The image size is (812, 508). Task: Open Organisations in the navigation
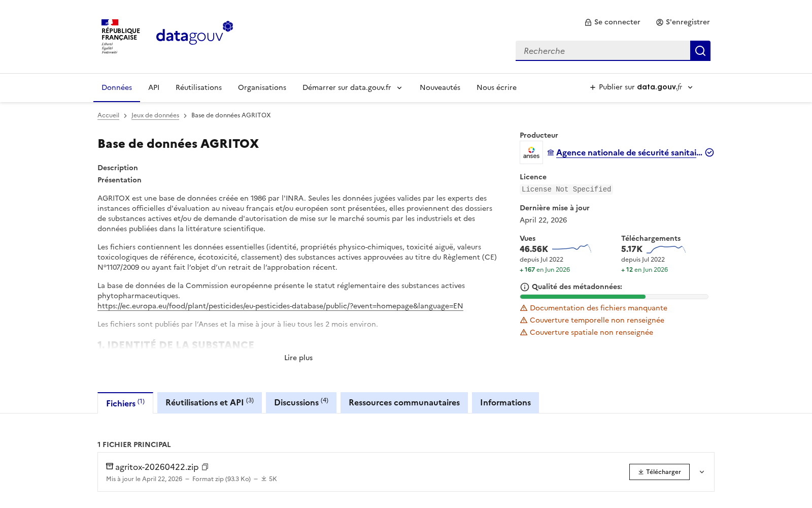(x=262, y=87)
